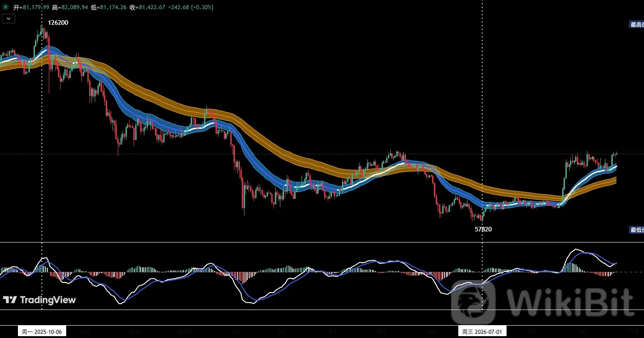Click the 周三 2026-07-01 date label
The image size is (644, 338).
click(x=482, y=331)
